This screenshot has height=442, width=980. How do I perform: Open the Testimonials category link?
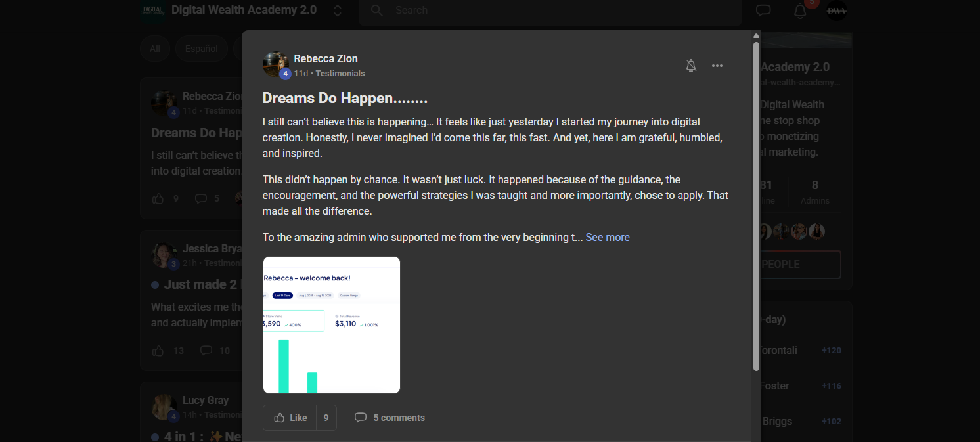pos(340,74)
